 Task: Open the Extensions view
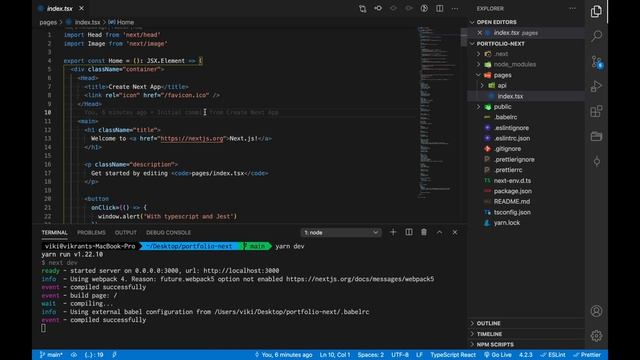coord(596,111)
